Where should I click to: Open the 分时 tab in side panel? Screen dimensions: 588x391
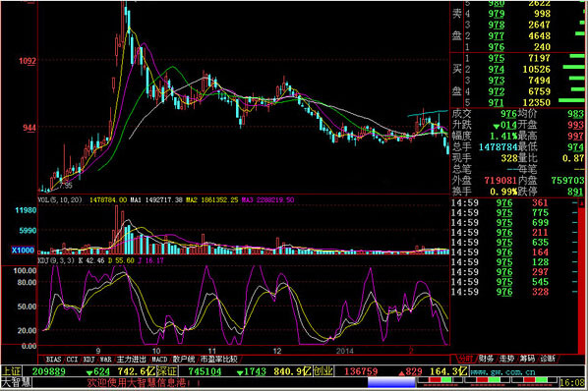pos(465,359)
